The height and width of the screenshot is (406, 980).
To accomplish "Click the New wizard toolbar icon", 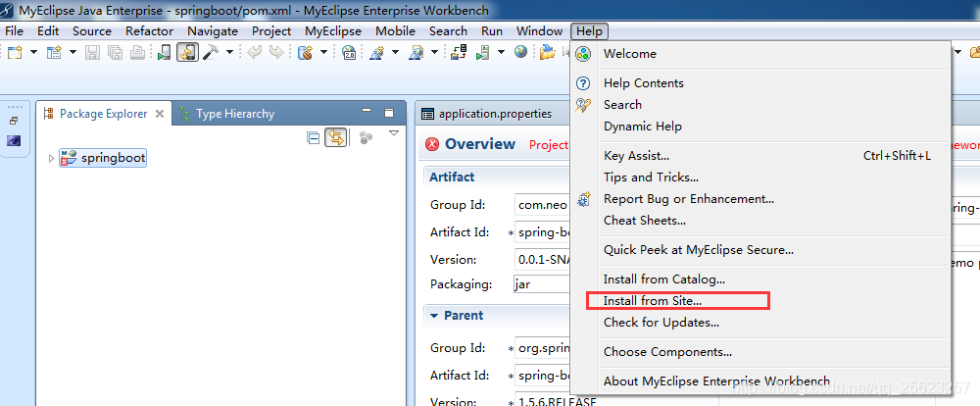I will click(x=15, y=53).
